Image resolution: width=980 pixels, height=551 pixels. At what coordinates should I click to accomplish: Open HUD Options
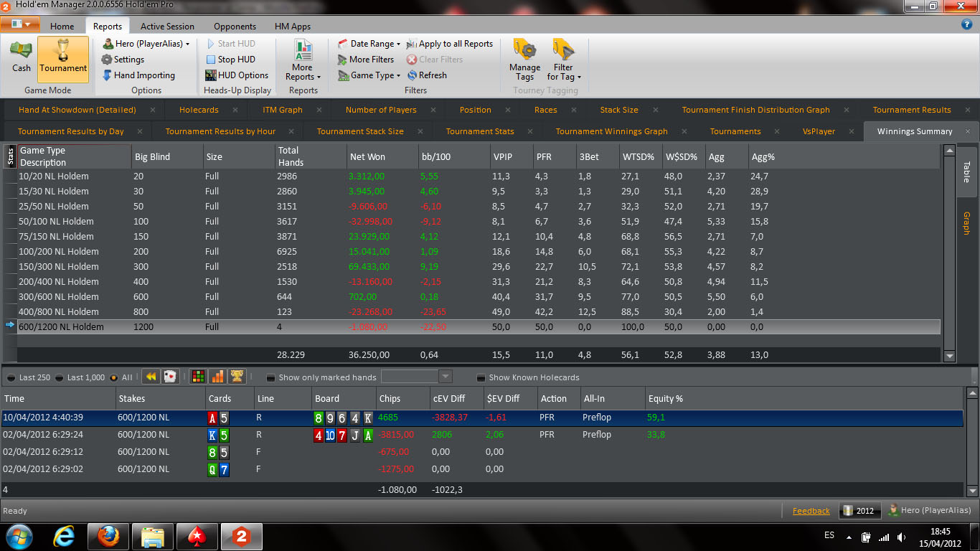[237, 75]
